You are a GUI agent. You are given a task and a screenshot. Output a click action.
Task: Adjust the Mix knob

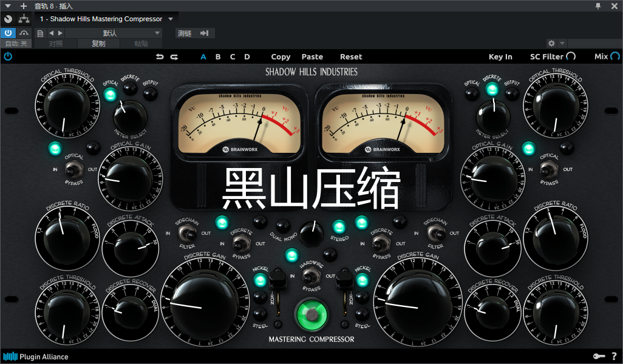pyautogui.click(x=615, y=56)
